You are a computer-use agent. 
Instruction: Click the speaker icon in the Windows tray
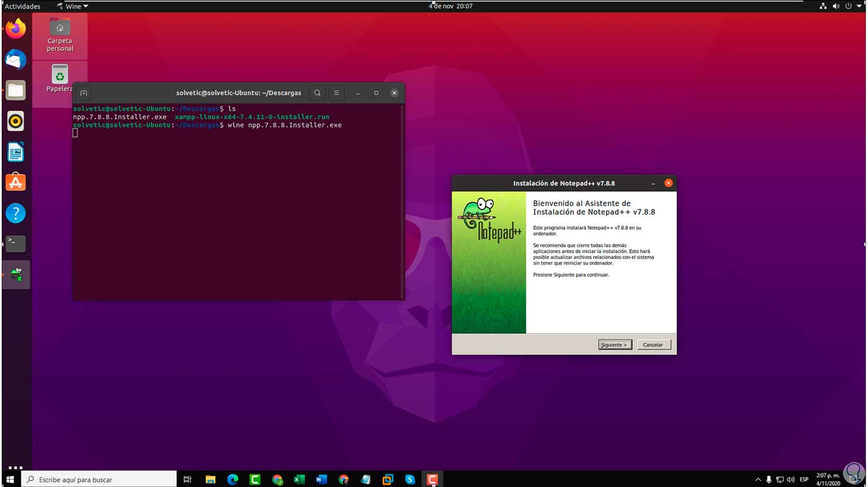click(x=790, y=480)
